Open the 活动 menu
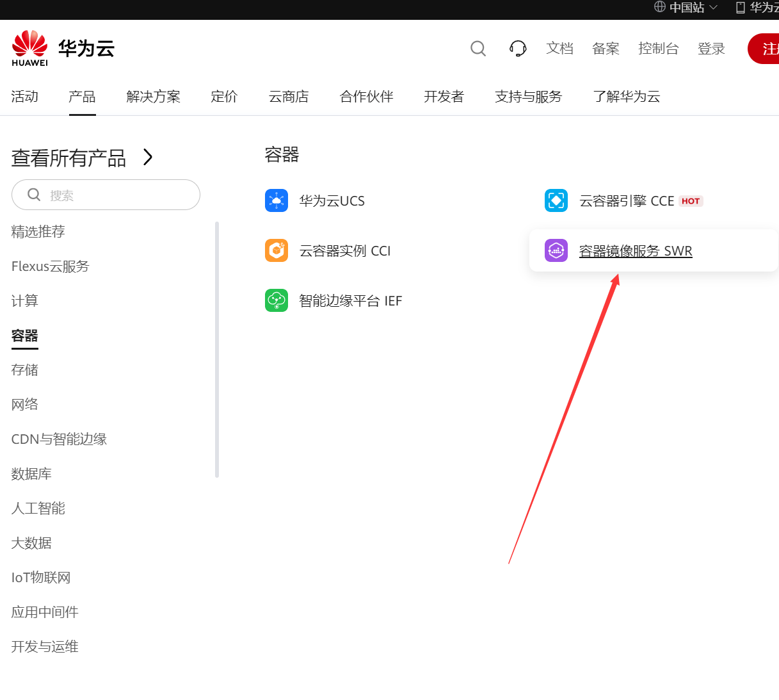The width and height of the screenshot is (779, 700). (x=25, y=97)
